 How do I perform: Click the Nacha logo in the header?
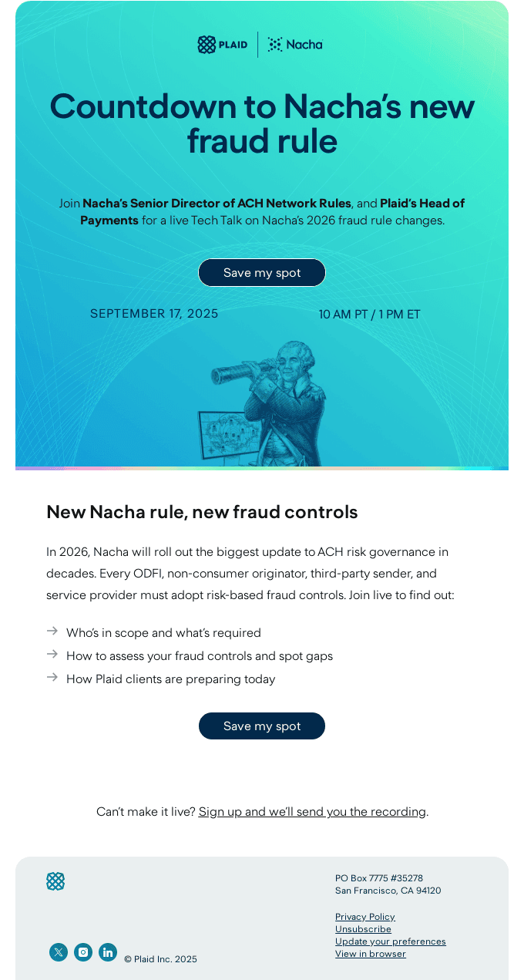coord(295,44)
